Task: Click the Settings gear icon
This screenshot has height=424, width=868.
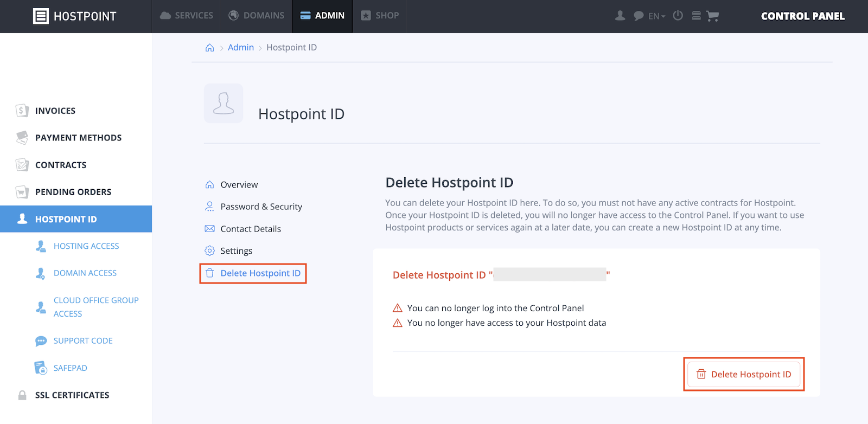Action: (209, 250)
